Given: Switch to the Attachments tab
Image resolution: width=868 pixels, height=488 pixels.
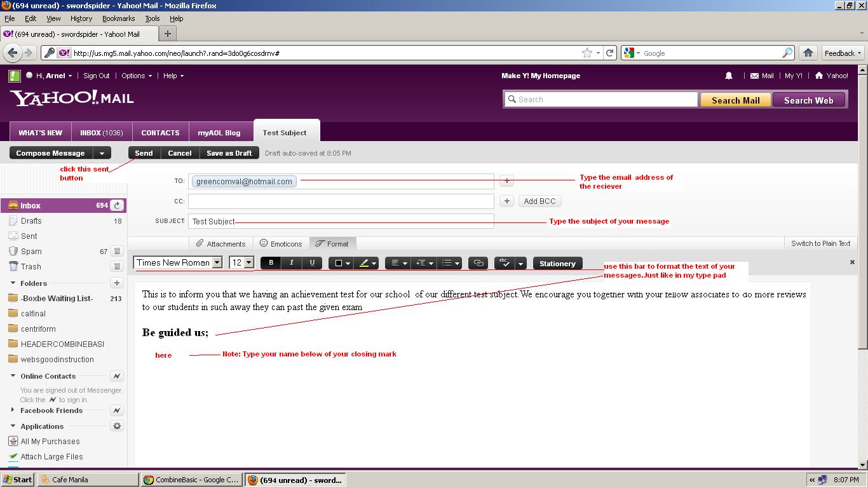Looking at the screenshot, I should pyautogui.click(x=220, y=243).
